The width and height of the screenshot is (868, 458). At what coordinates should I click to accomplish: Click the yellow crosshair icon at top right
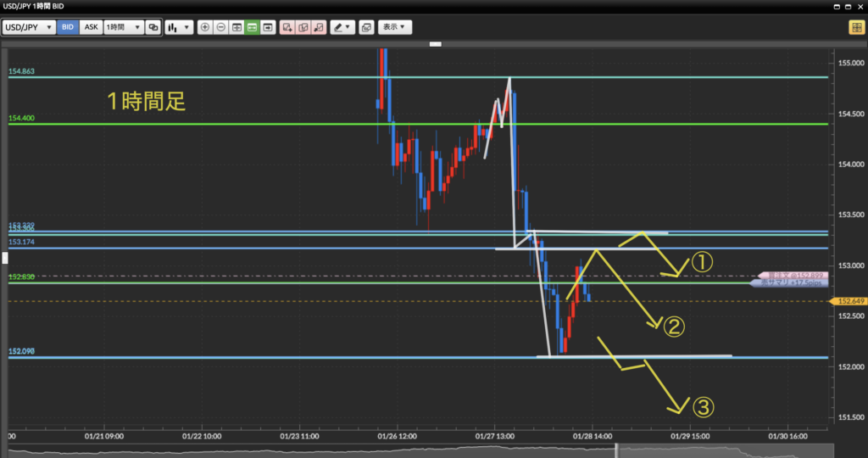(x=855, y=27)
